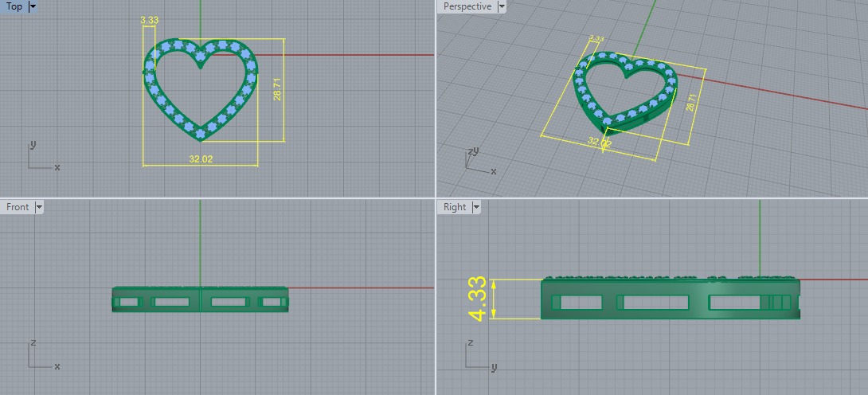The height and width of the screenshot is (395, 868).
Task: Click the XY axis icon in Top viewport
Action: click(x=43, y=156)
